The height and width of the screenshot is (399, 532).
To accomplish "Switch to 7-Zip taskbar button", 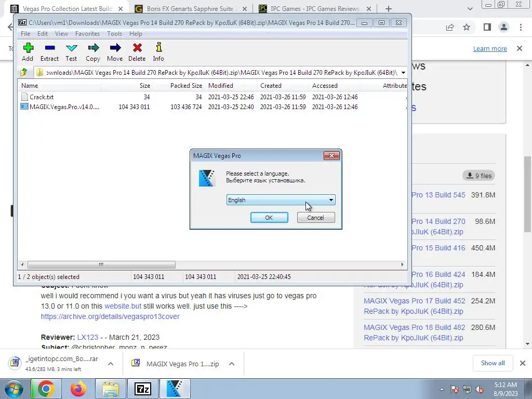I will tap(142, 389).
